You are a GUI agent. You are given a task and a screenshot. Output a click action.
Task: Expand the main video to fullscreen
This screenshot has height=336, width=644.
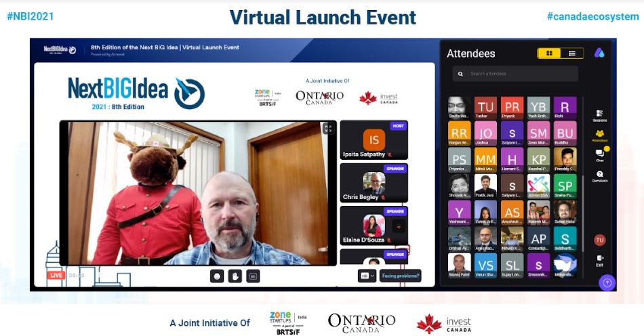pyautogui.click(x=327, y=129)
